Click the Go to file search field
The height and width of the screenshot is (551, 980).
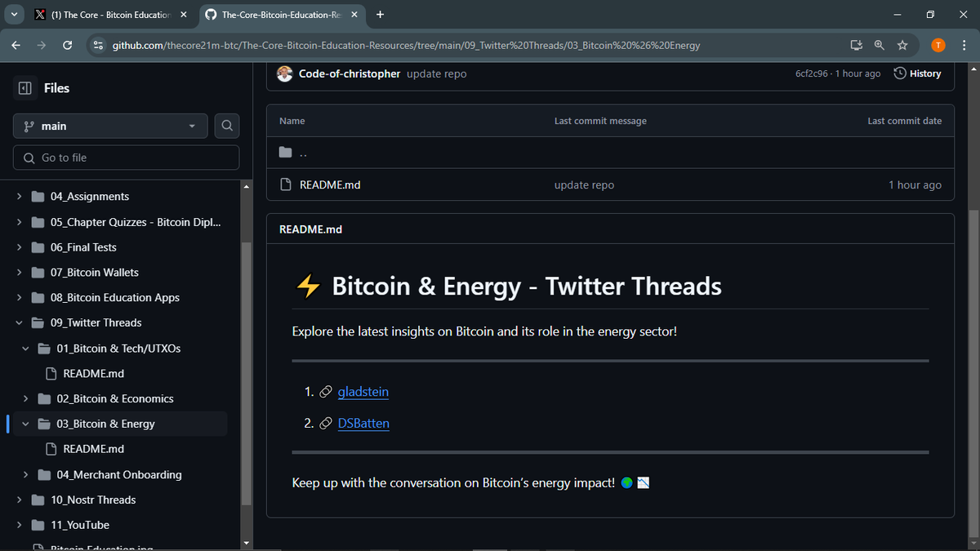(x=127, y=158)
